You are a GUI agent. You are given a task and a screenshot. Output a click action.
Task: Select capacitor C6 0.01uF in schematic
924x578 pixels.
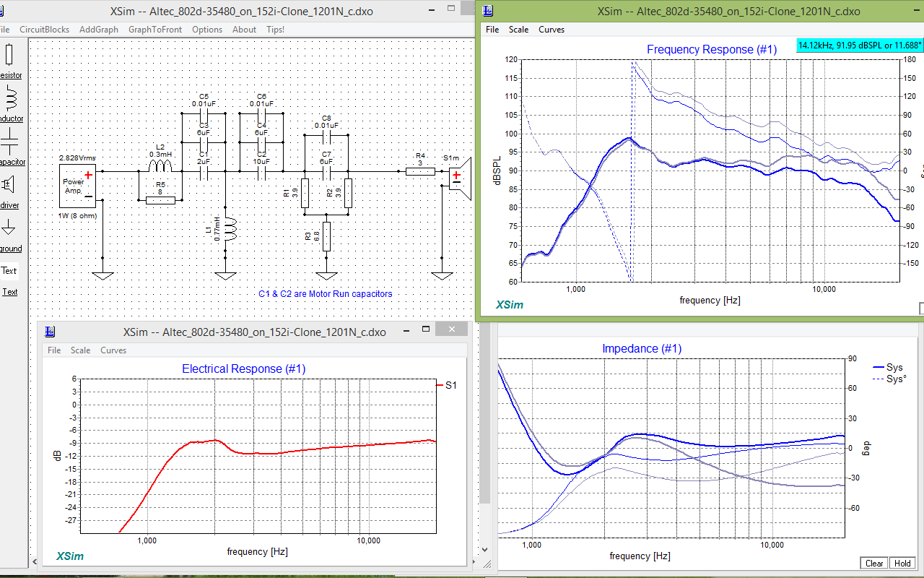(x=261, y=113)
